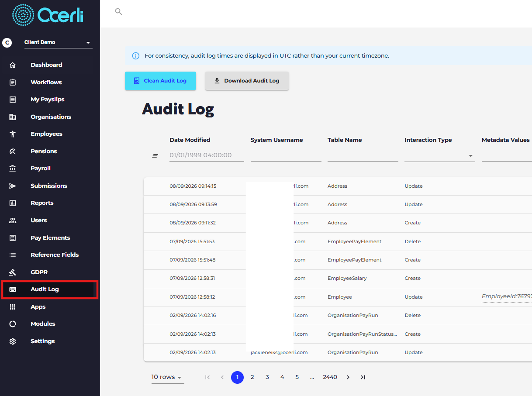Click the Interaction Type column header

click(x=428, y=140)
